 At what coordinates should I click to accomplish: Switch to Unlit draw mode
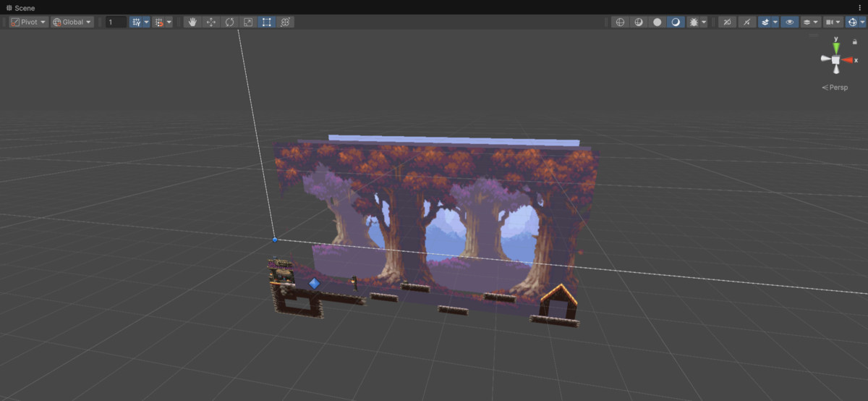pos(658,22)
